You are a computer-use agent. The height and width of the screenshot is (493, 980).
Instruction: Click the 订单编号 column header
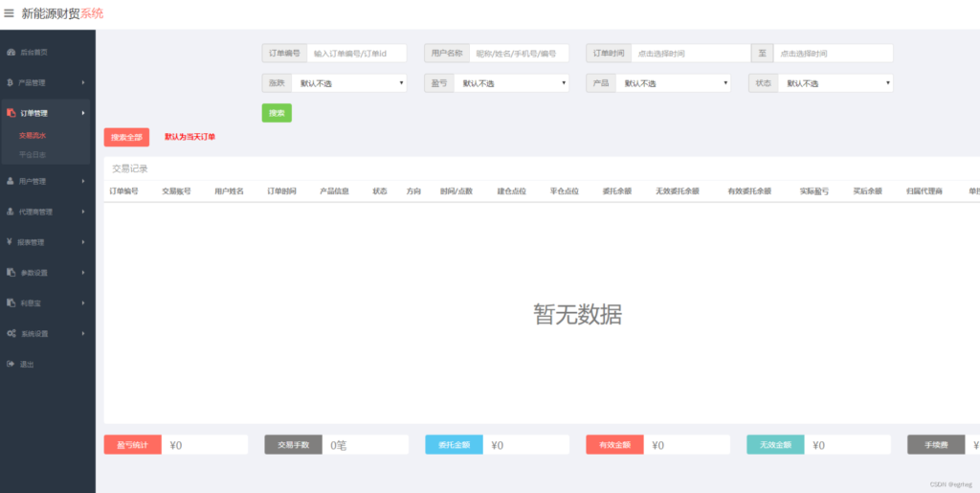pyautogui.click(x=123, y=191)
